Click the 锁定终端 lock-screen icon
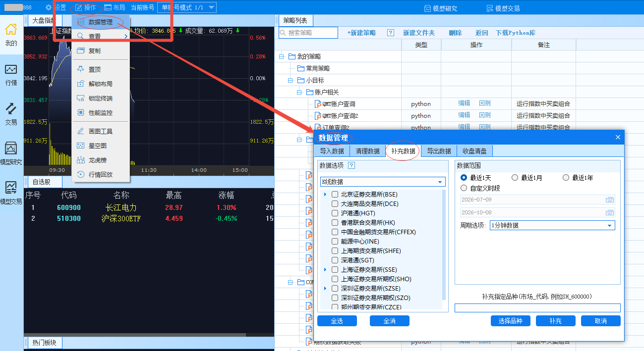 (x=80, y=98)
